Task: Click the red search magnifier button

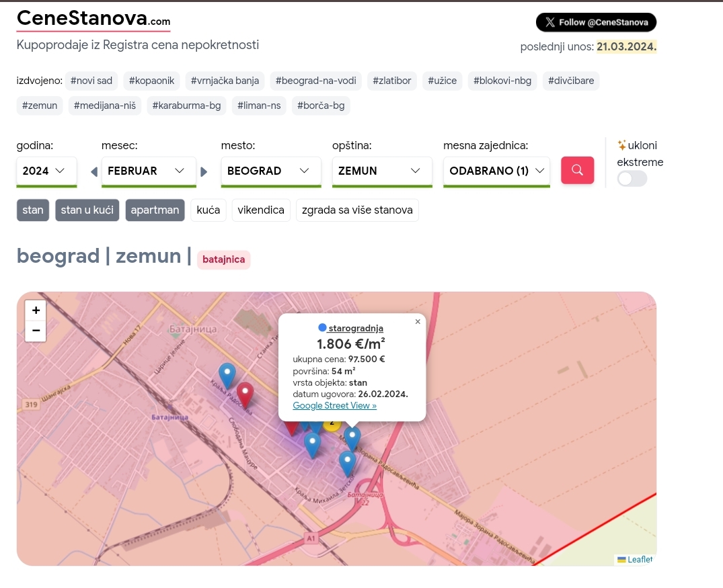Action: point(577,170)
